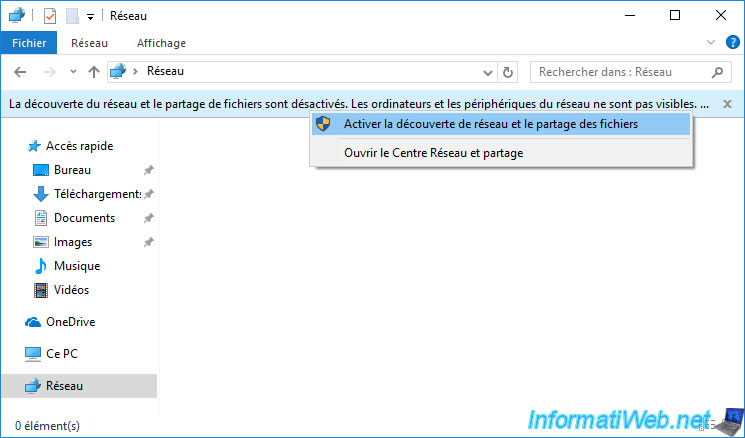Viewport: 745px width, 438px height.
Task: Dismiss the network discovery info bar
Action: coord(727,104)
